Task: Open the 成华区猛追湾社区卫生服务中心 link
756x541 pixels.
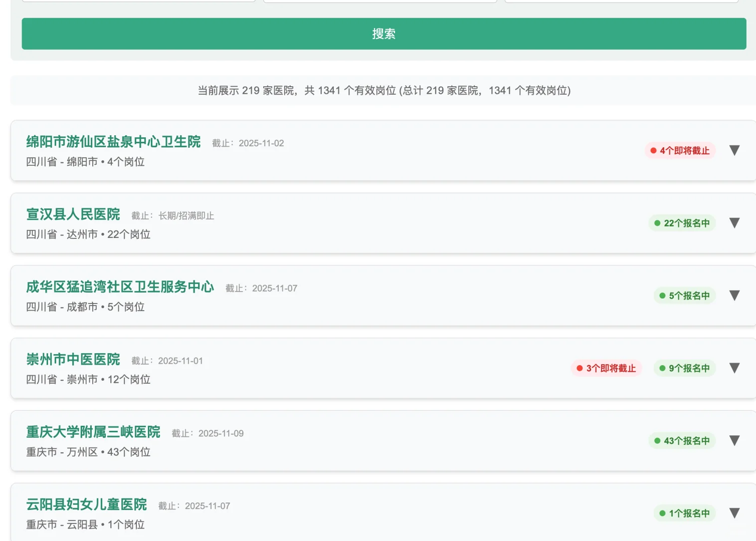Action: [120, 287]
